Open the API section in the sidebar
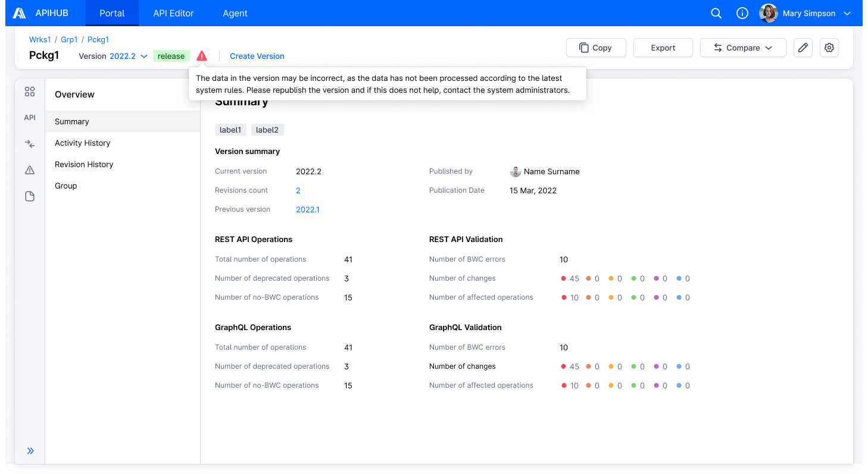 coord(30,118)
